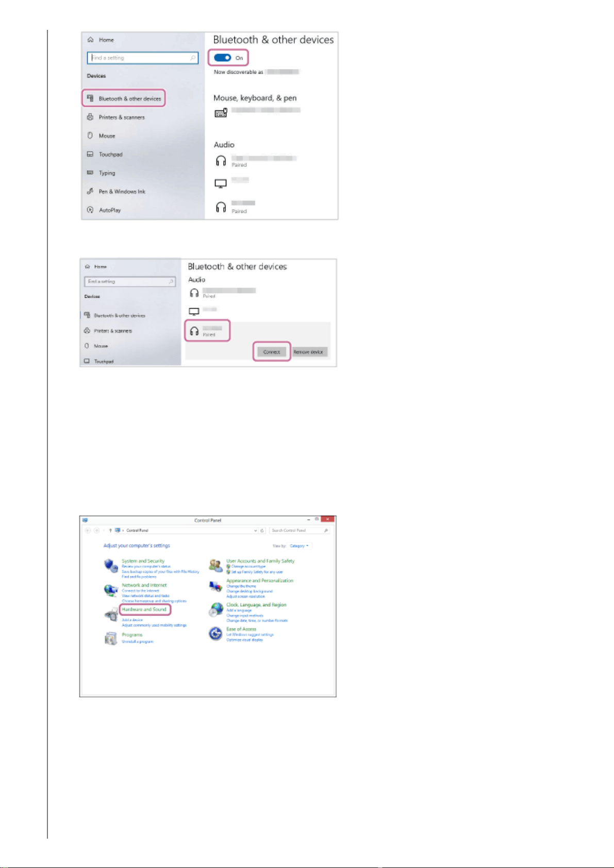
Task: Click the Mouse icon in toggle window sidebar
Action: [90, 135]
